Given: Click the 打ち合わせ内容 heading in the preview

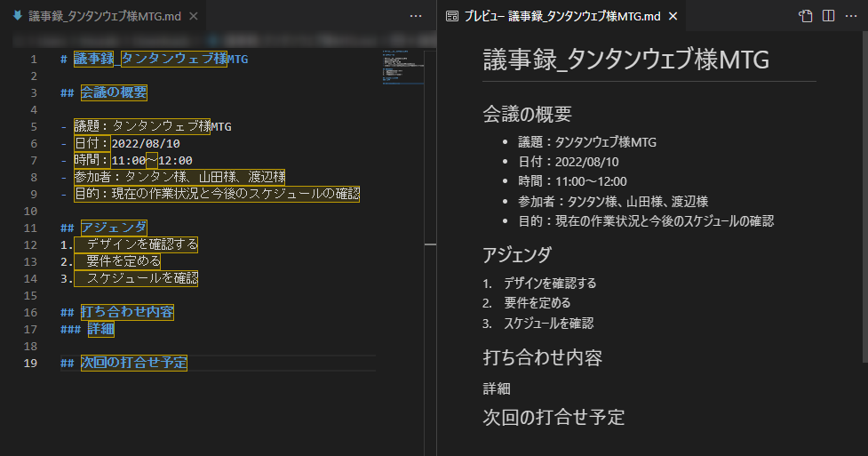Looking at the screenshot, I should (x=543, y=357).
